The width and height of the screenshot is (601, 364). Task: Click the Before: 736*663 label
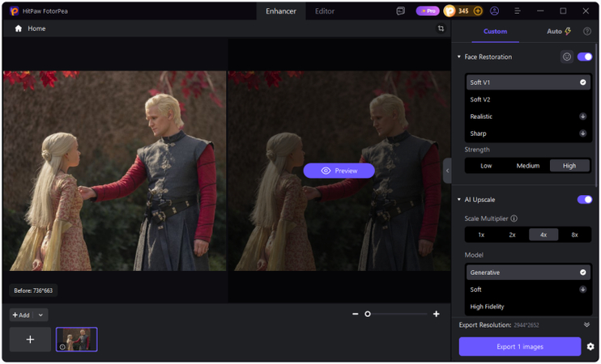[x=33, y=291]
